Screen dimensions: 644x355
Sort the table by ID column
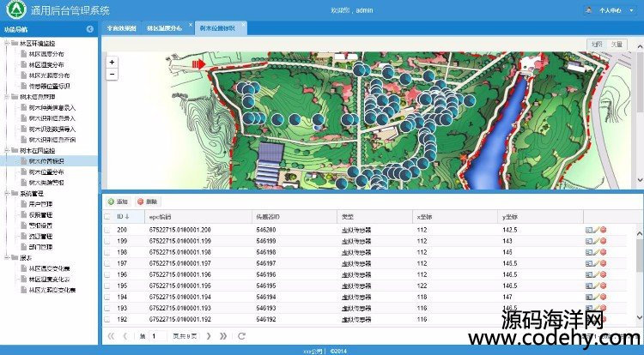click(x=123, y=217)
